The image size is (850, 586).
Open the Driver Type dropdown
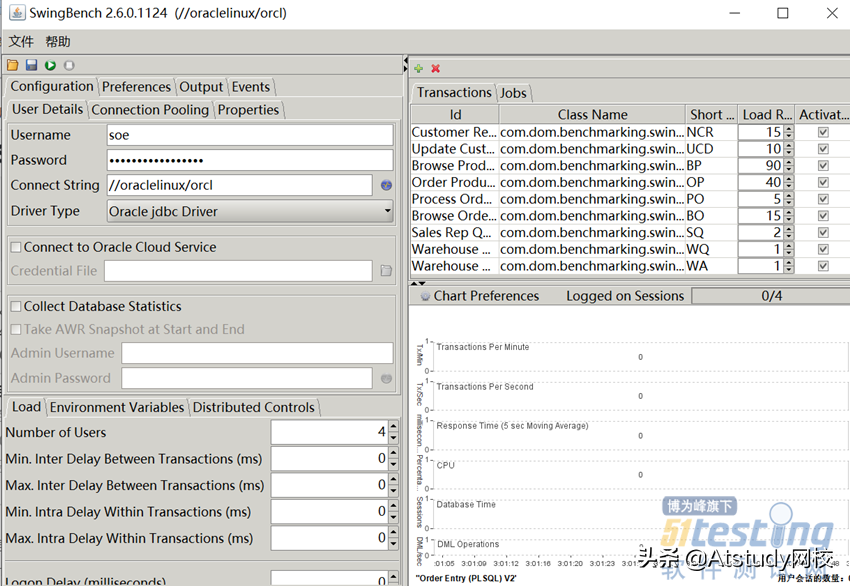click(250, 211)
